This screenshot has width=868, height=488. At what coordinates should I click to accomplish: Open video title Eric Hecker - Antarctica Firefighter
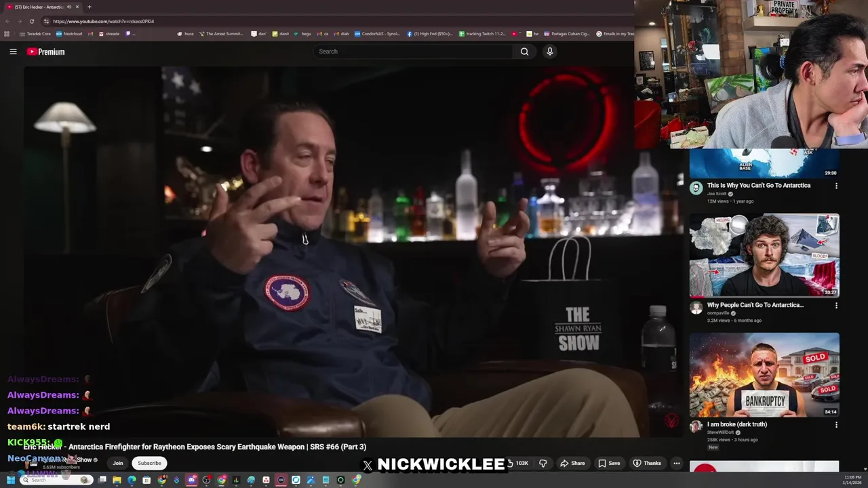coord(195,447)
